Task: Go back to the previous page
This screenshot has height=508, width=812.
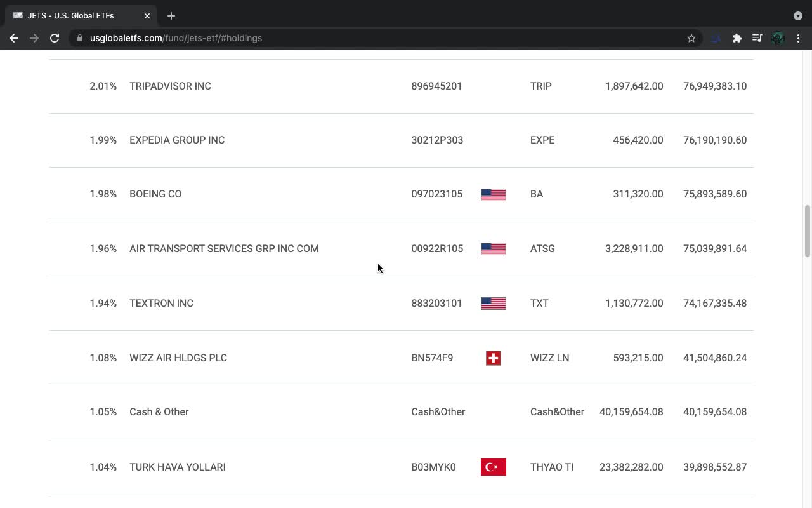Action: tap(14, 38)
